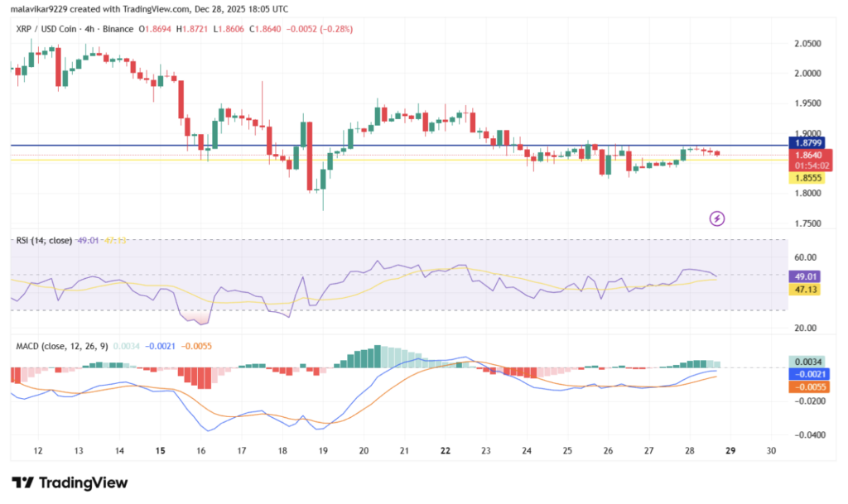Select the RSI (14, close) indicator label
The height and width of the screenshot is (504, 848).
(x=41, y=240)
